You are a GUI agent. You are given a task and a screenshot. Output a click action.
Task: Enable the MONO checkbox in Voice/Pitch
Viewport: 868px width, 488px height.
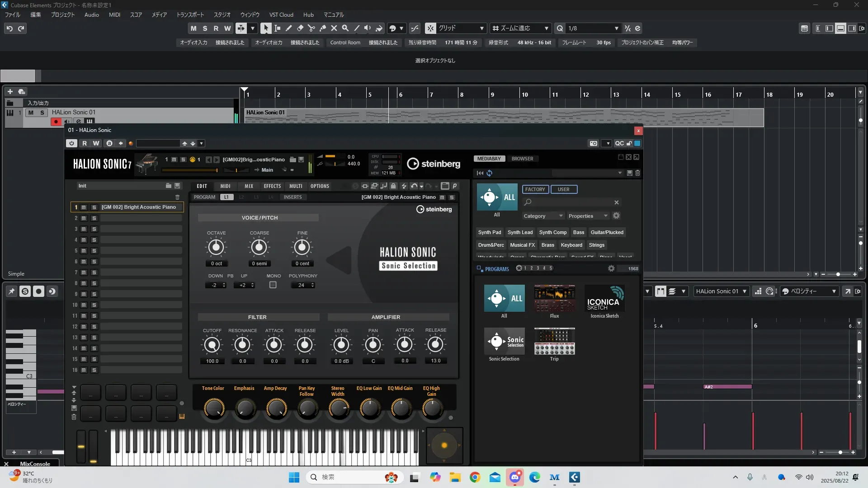[x=273, y=285]
